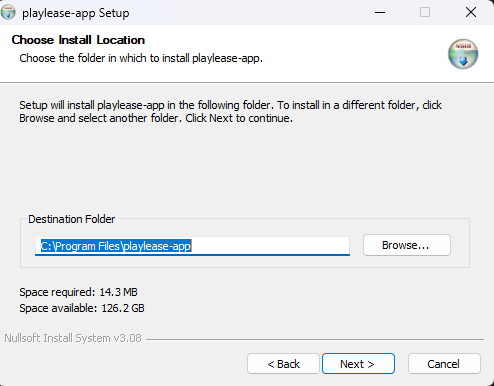Click the disabled maximize button
Viewport: 494px width, 386px height.
(425, 12)
